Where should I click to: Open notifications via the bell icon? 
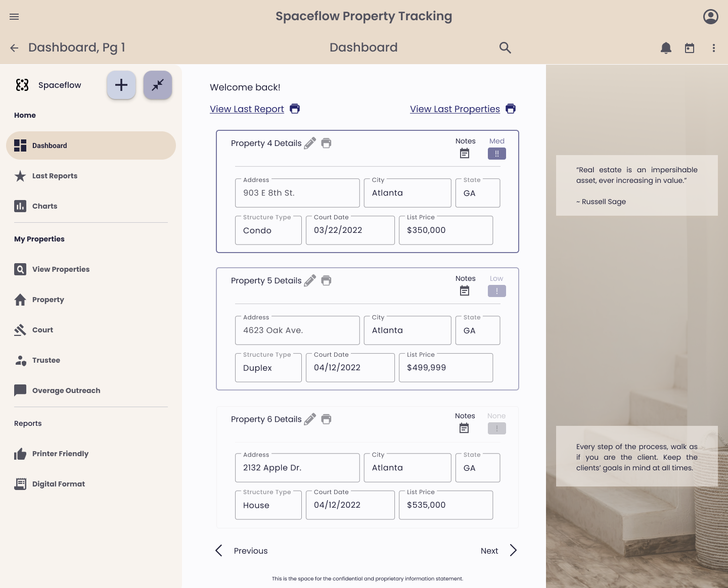tap(666, 47)
